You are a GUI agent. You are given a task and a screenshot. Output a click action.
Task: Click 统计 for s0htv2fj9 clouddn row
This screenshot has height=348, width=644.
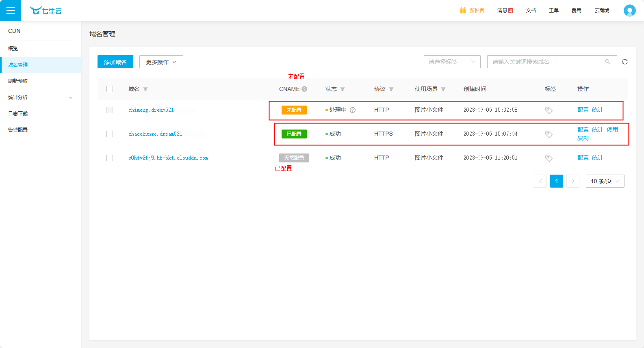pyautogui.click(x=598, y=158)
